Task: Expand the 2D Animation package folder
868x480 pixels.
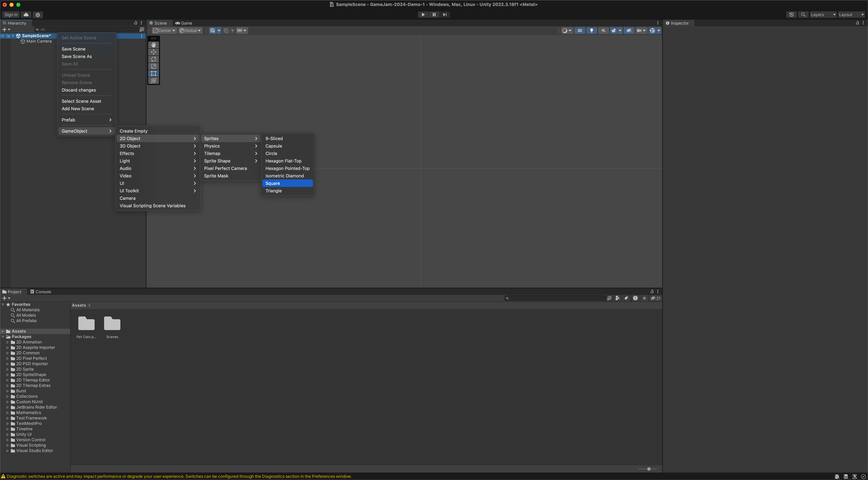Action: [x=8, y=342]
